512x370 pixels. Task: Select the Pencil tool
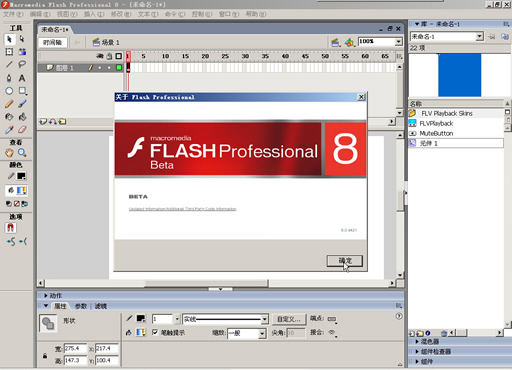(x=9, y=104)
